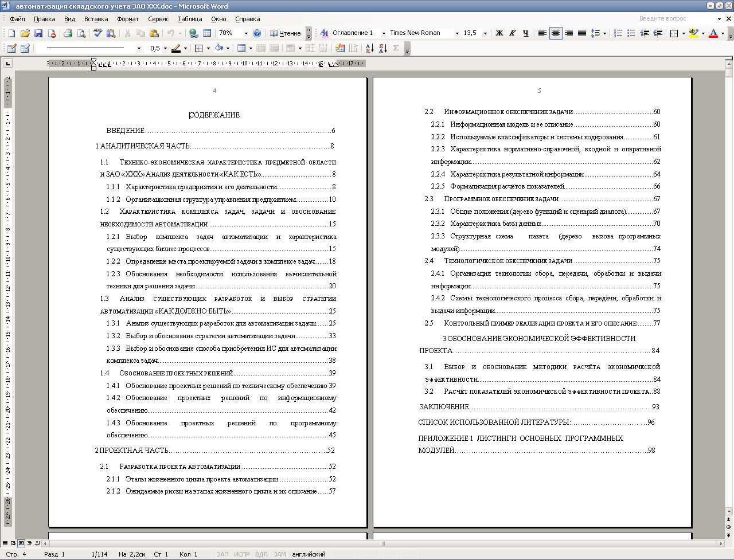
Task: Apply numbered list formatting
Action: 618,33
